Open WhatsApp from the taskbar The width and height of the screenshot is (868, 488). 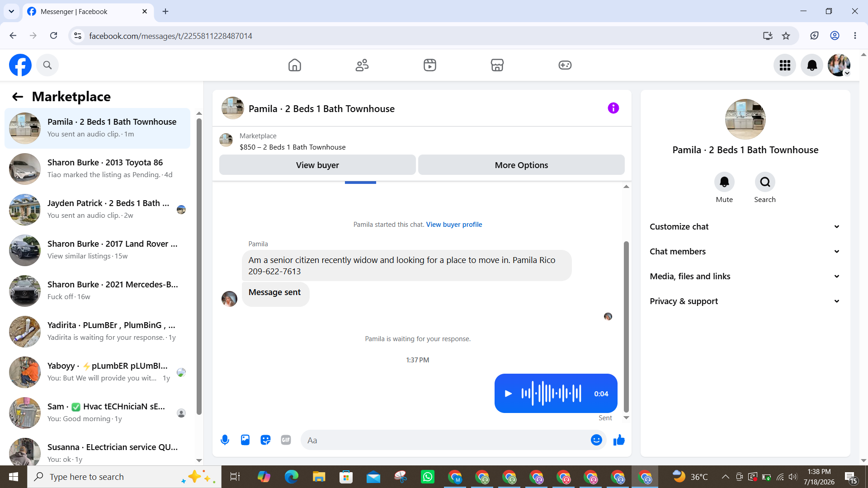point(428,477)
